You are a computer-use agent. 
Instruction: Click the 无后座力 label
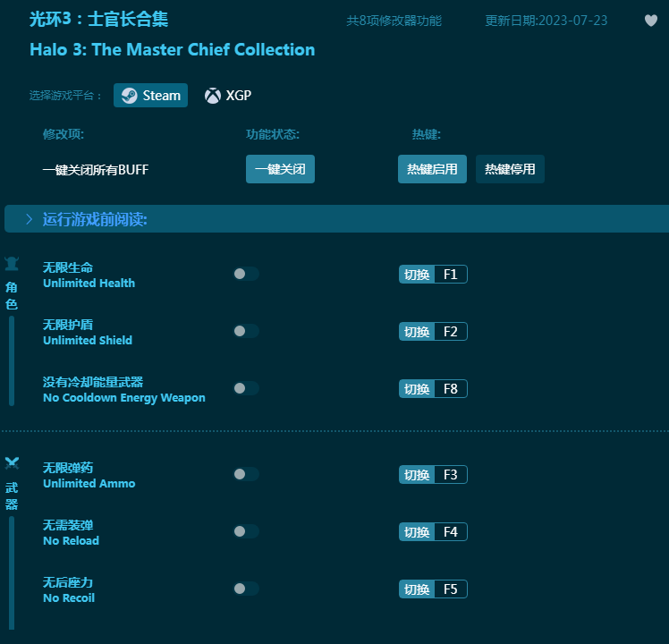[68, 581]
